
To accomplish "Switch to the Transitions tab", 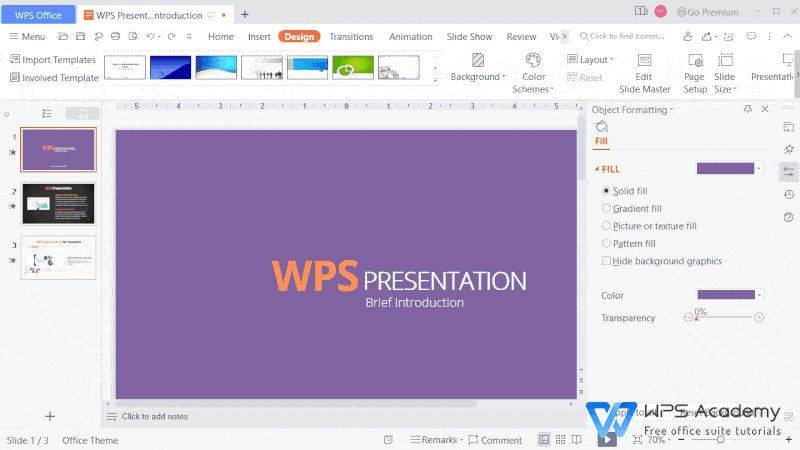I will tap(351, 36).
